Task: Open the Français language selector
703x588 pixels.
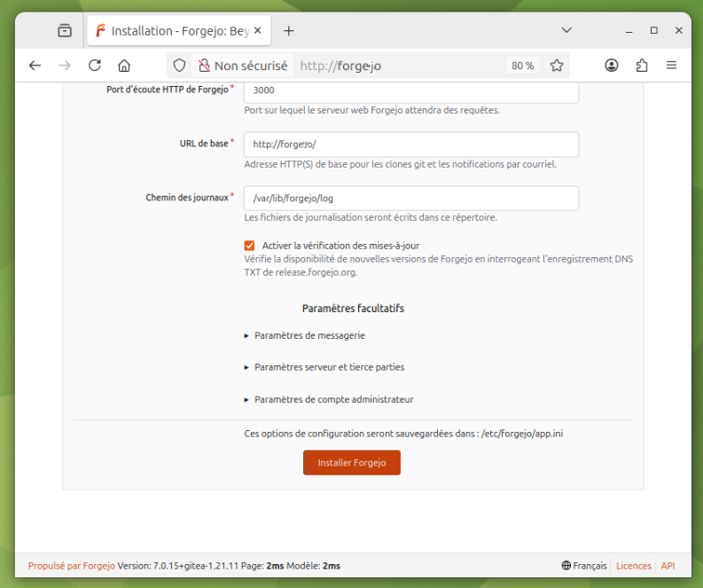Action: click(584, 566)
